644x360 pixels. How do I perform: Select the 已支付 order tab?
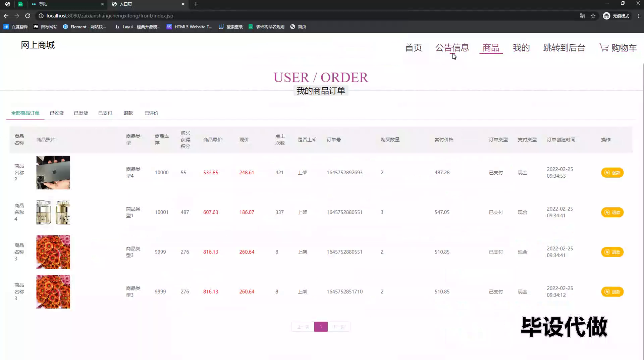[105, 113]
